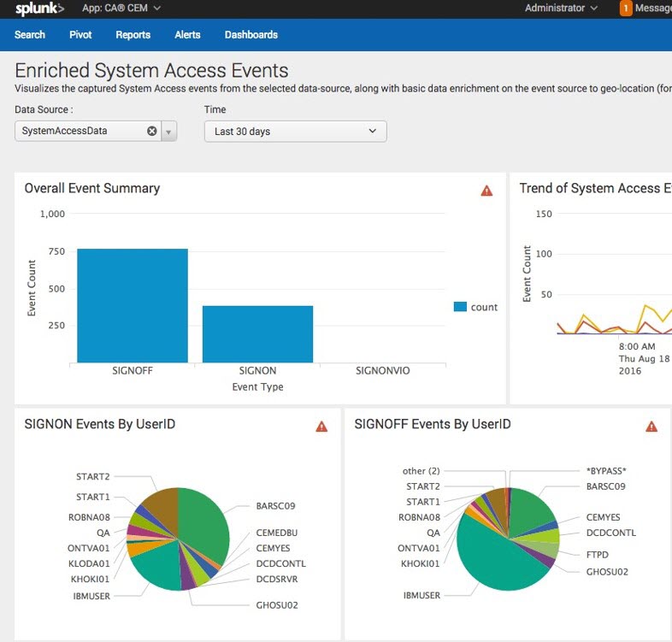Image resolution: width=672 pixels, height=642 pixels.
Task: Click warning icon on SIGNOFF Events panel
Action: (651, 426)
